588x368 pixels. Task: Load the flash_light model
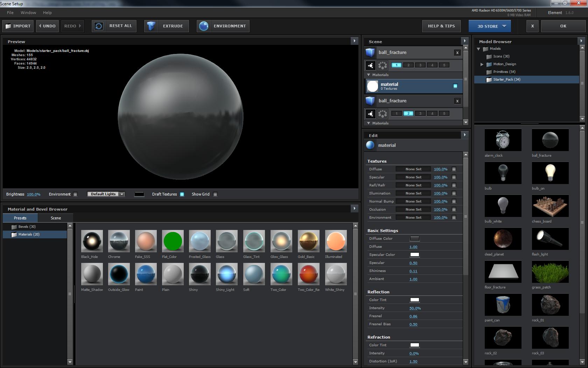click(x=550, y=239)
